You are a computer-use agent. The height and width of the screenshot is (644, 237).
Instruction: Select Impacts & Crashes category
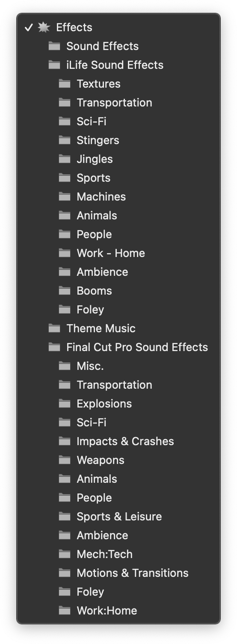click(118, 441)
